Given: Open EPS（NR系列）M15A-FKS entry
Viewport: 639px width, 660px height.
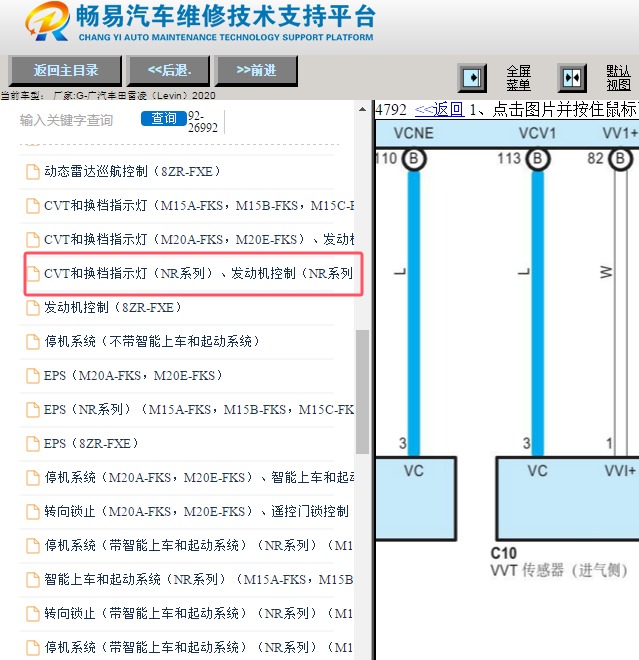Looking at the screenshot, I should pyautogui.click(x=199, y=410).
